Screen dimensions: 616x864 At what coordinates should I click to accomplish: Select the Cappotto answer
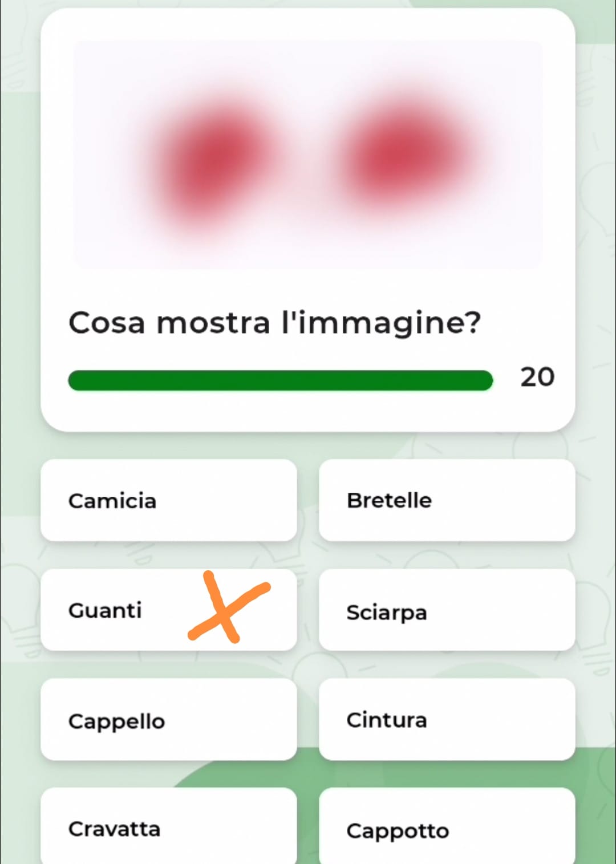447,830
